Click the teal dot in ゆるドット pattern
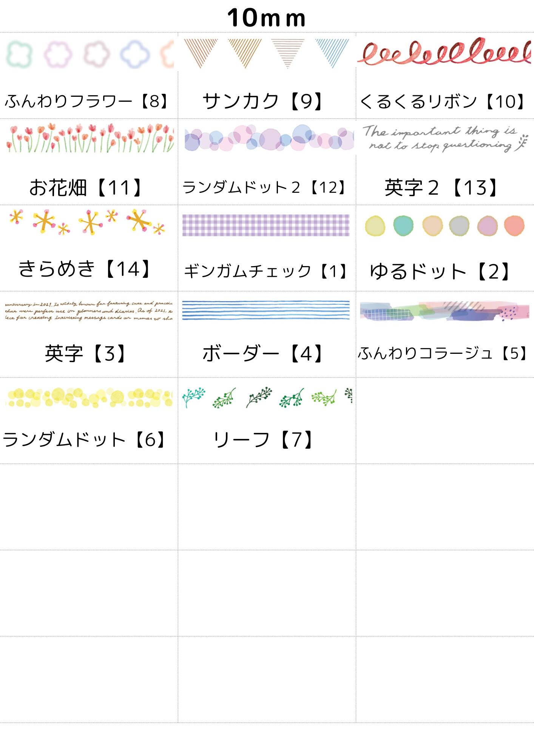Screen dimensions: 534x756 [403, 225]
